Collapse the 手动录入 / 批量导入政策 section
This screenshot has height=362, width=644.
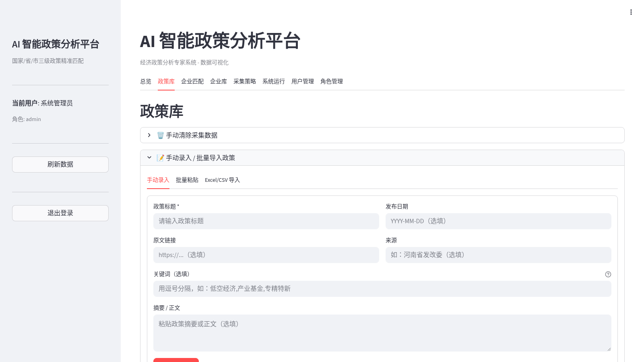[382, 158]
